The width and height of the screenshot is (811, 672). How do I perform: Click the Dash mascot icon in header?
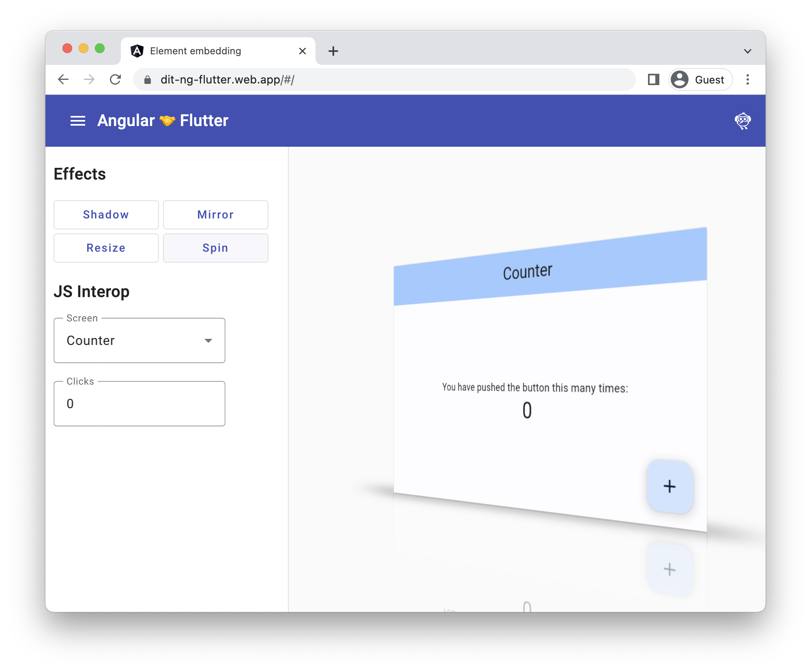pyautogui.click(x=742, y=121)
